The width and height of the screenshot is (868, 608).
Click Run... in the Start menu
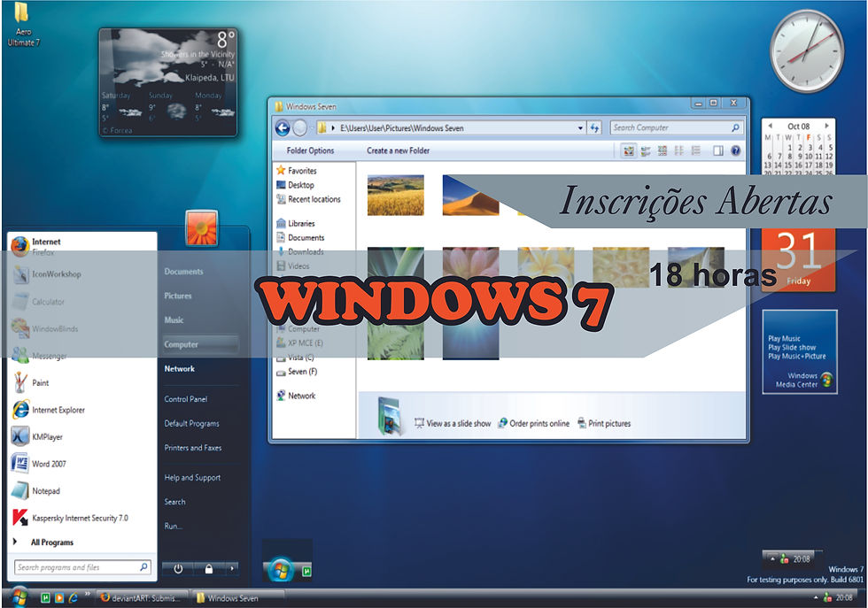173,526
